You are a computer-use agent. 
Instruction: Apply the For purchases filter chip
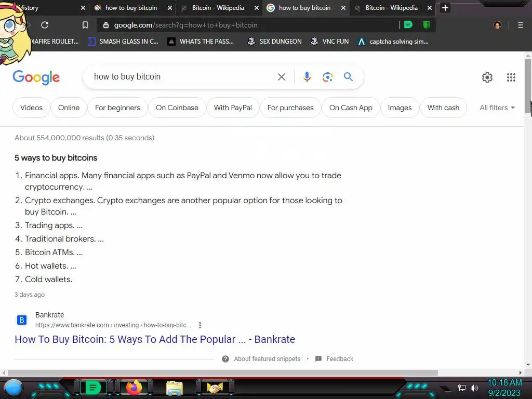pyautogui.click(x=290, y=108)
